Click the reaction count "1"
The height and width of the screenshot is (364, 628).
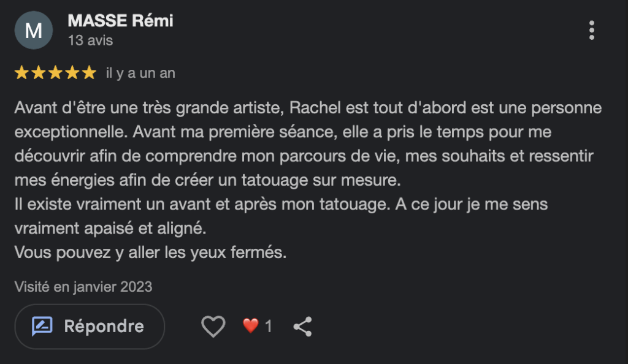268,327
